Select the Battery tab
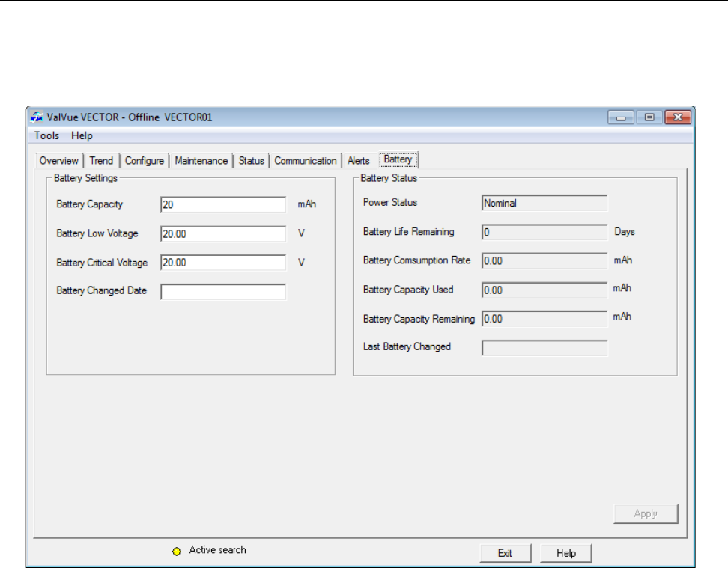Image resolution: width=728 pixels, height=568 pixels. (x=398, y=159)
